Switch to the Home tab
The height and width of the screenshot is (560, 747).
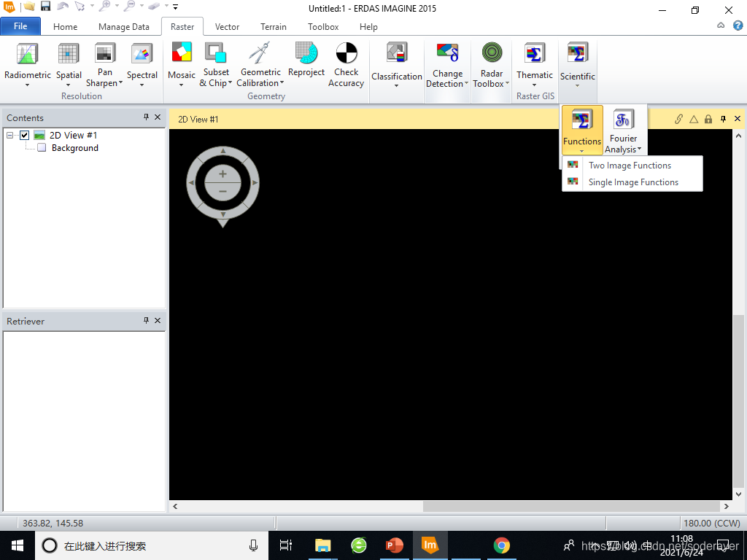click(65, 27)
